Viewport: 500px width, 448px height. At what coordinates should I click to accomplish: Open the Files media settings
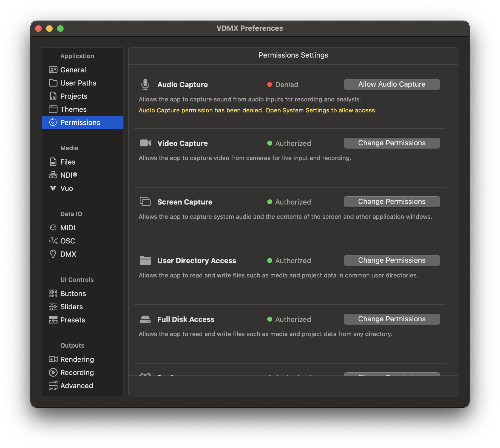click(83, 162)
